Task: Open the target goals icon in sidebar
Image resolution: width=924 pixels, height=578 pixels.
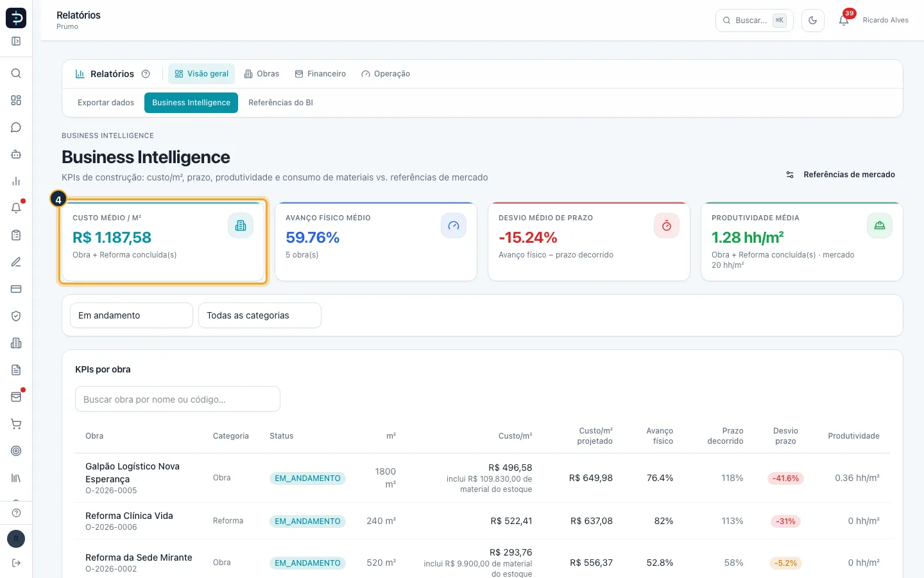Action: point(16,451)
